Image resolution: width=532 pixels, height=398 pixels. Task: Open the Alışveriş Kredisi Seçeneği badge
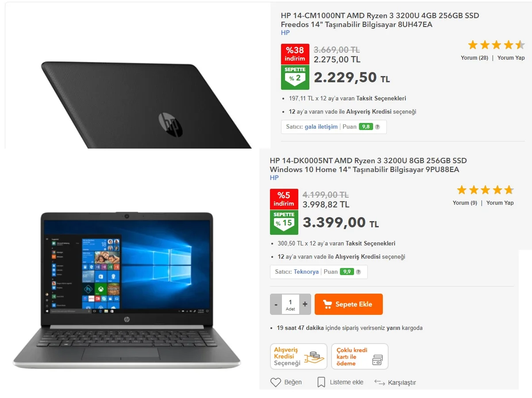(x=299, y=356)
